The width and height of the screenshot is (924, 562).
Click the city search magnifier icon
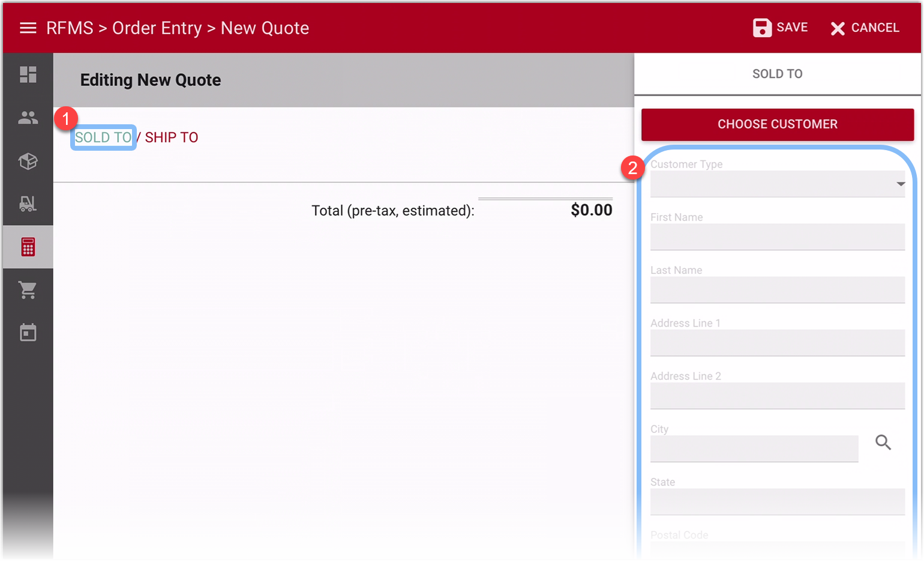pyautogui.click(x=883, y=443)
